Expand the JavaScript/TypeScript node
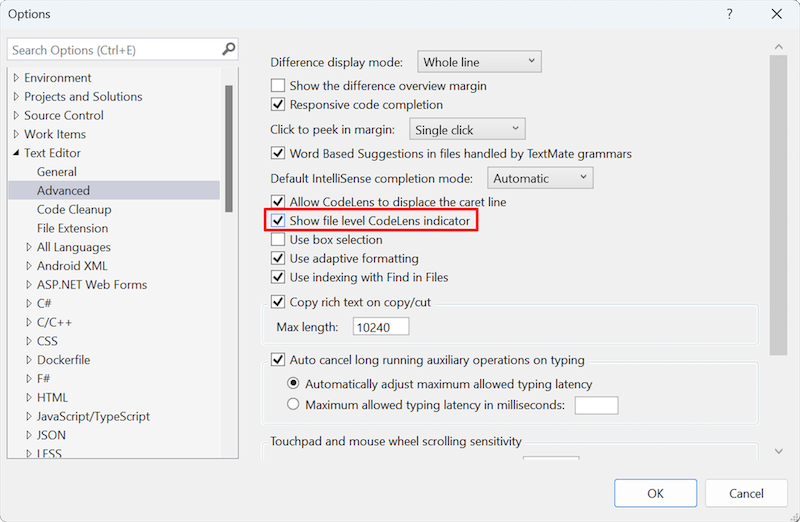Viewport: 800px width, 522px height. click(x=29, y=416)
